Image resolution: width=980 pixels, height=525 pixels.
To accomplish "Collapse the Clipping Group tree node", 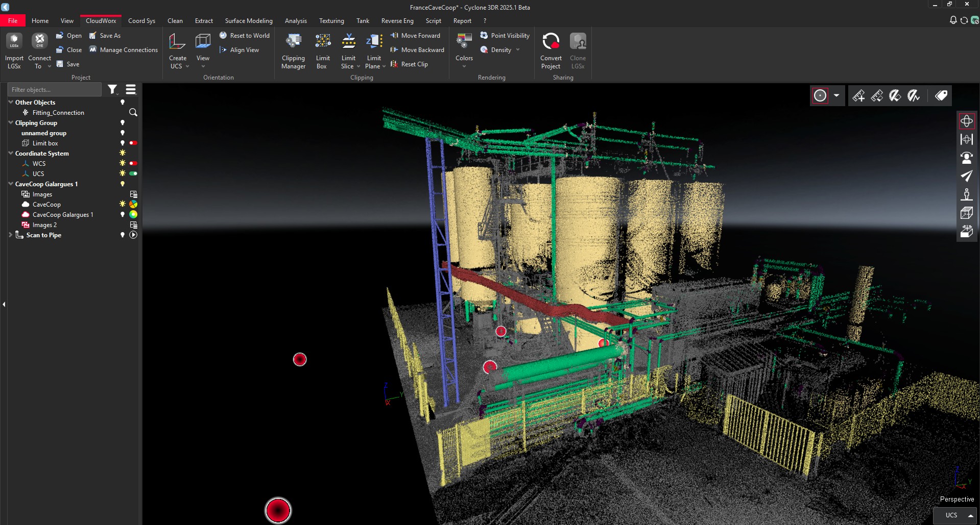I will pos(11,123).
